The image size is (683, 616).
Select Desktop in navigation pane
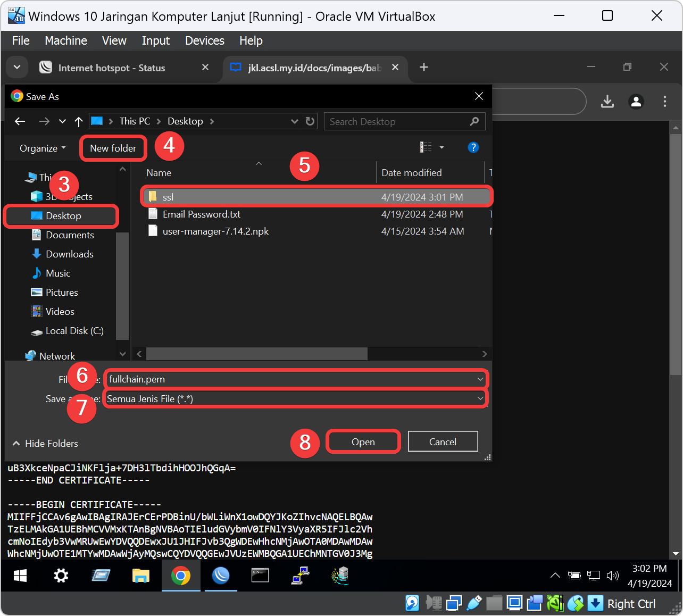tap(61, 216)
